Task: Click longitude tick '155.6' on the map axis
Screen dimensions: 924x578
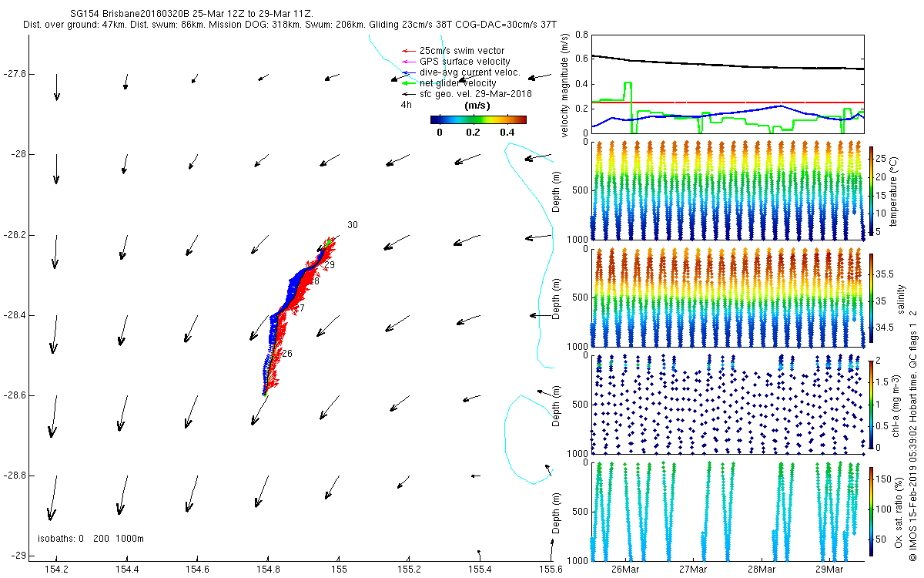Action: pyautogui.click(x=551, y=569)
